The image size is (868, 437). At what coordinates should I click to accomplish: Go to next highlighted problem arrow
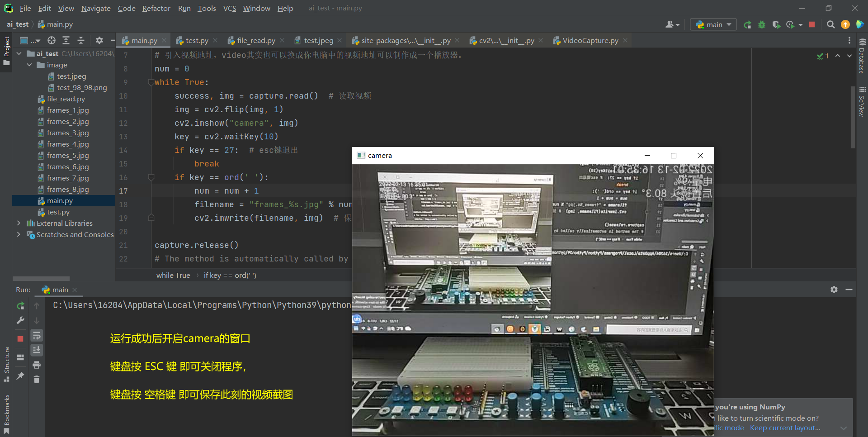[x=849, y=56]
